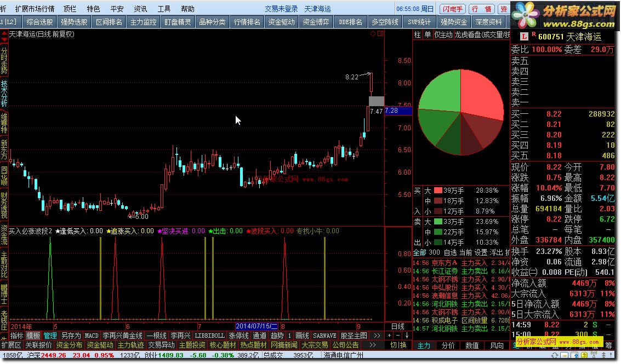Open 多空阵线 toolbar item
This screenshot has width=621, height=364.
click(x=385, y=22)
